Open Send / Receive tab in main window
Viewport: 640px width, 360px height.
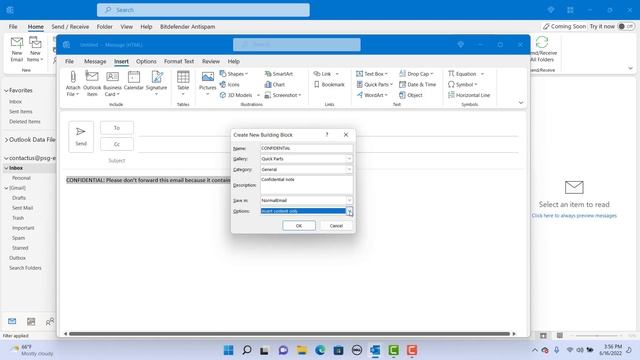(70, 27)
